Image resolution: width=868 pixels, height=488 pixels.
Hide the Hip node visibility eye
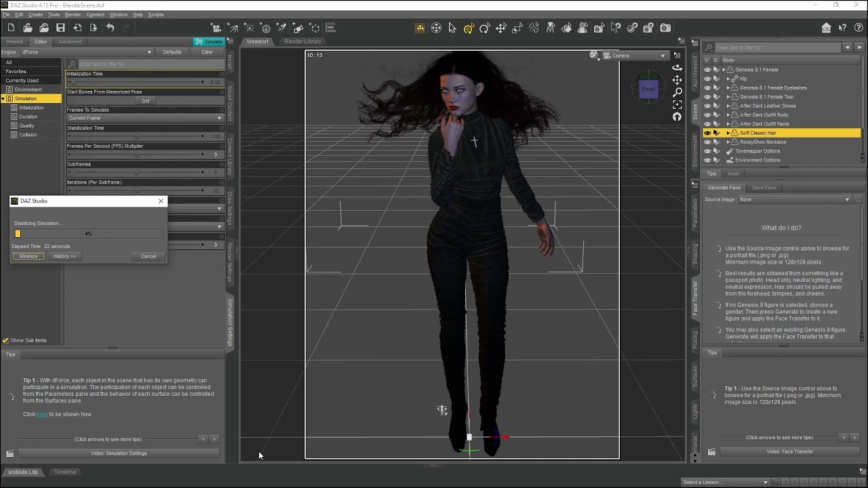tap(707, 79)
